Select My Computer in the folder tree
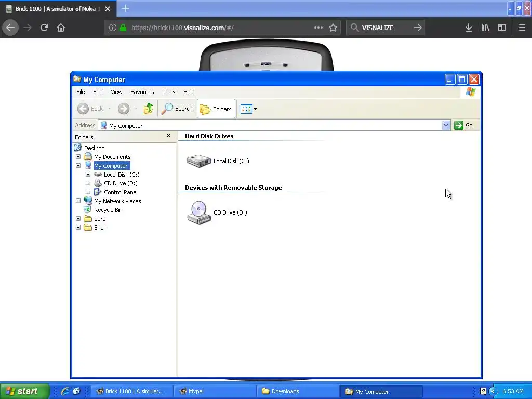532x399 pixels. coord(111,166)
